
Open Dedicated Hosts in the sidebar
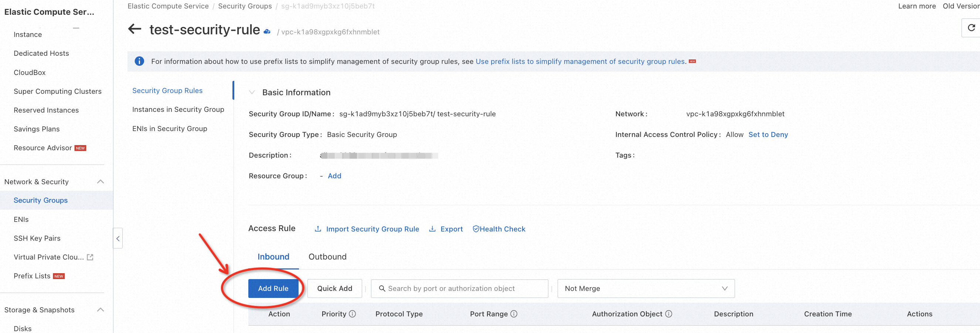tap(41, 54)
